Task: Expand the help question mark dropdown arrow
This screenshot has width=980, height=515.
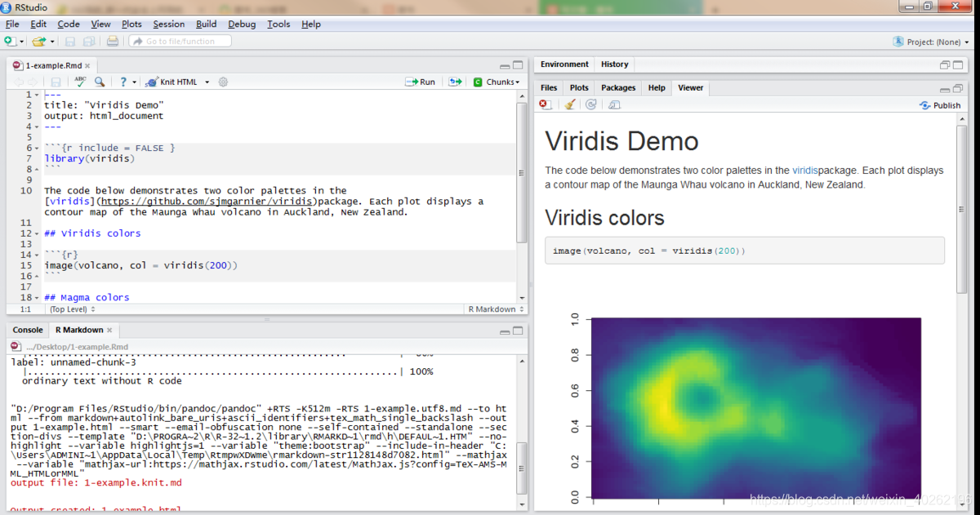Action: pos(134,82)
